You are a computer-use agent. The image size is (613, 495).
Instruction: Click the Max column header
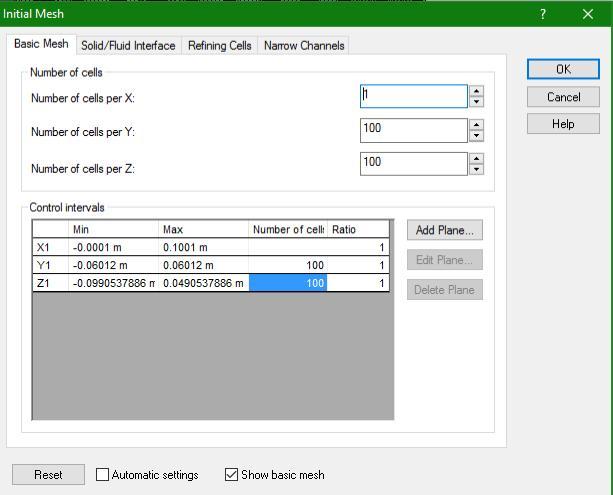(x=204, y=229)
